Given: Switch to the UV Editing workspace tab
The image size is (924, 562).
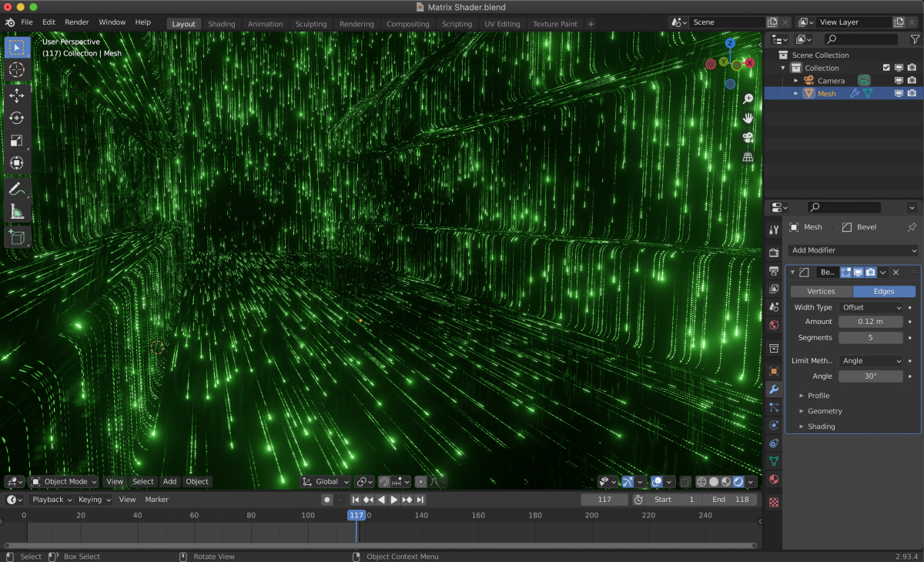Looking at the screenshot, I should coord(502,24).
